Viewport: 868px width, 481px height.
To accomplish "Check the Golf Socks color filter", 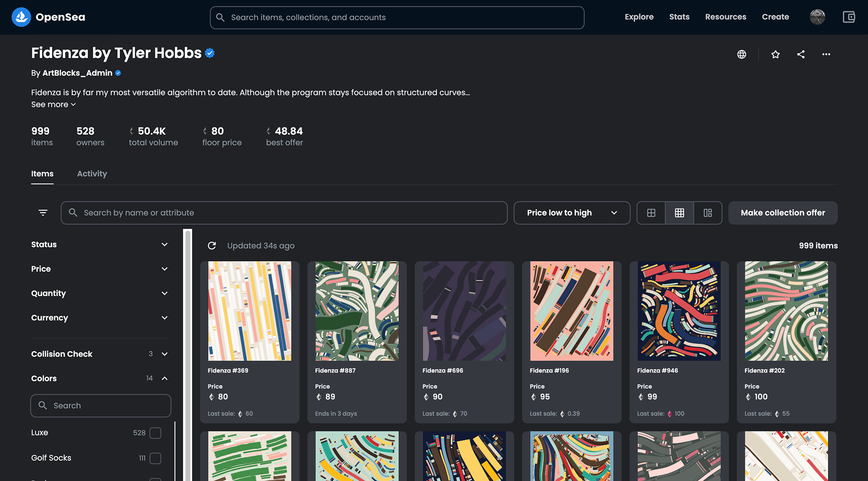I will pos(156,458).
